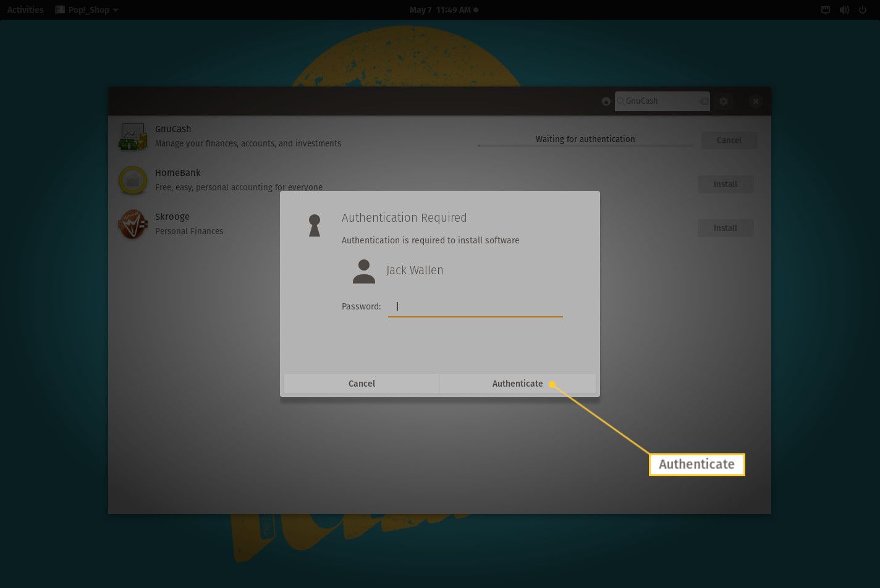Close the Pop!_Shop window
The width and height of the screenshot is (880, 588).
(755, 101)
